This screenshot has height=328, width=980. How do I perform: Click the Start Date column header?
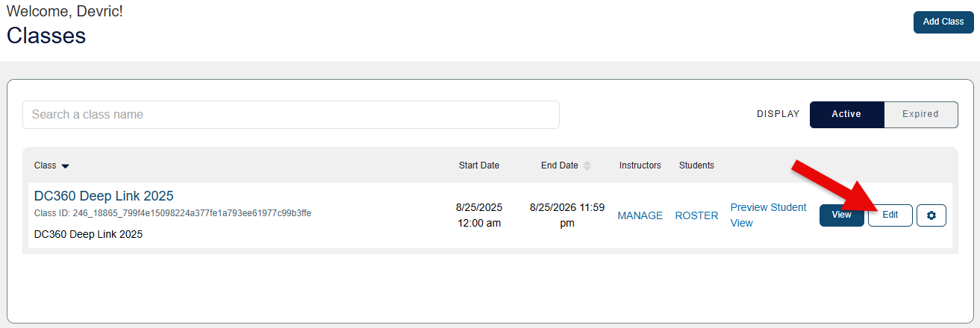point(478,165)
